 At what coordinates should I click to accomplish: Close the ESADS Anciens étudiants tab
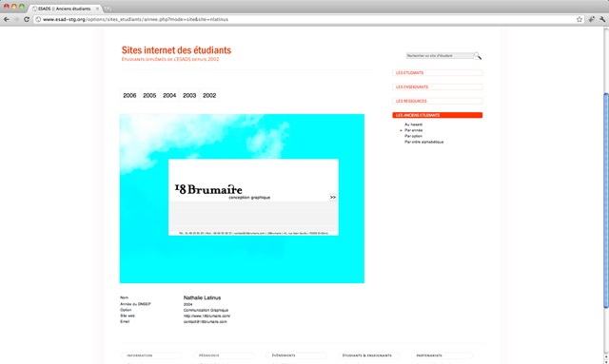pyautogui.click(x=97, y=9)
